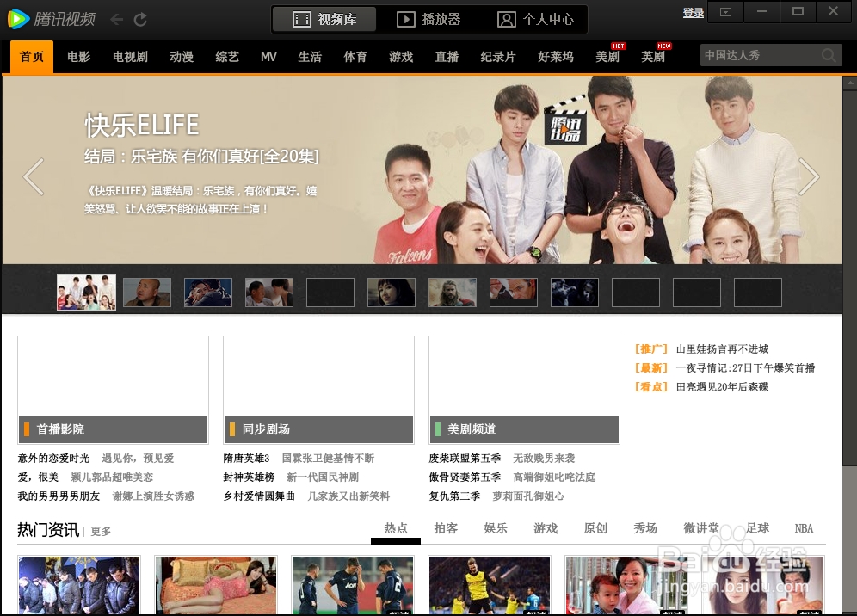This screenshot has width=857, height=616.
Task: Open the 电影 movies category
Action: (x=78, y=57)
